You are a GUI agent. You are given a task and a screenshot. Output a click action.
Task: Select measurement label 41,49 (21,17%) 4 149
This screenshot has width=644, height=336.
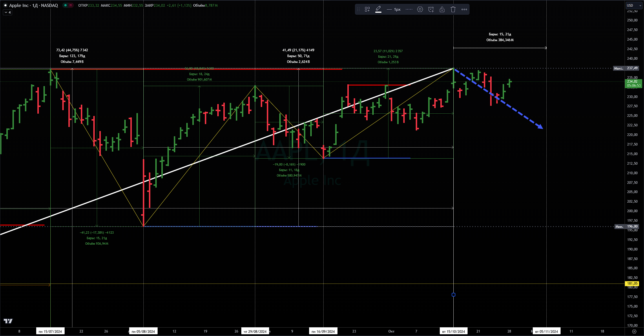coord(298,50)
